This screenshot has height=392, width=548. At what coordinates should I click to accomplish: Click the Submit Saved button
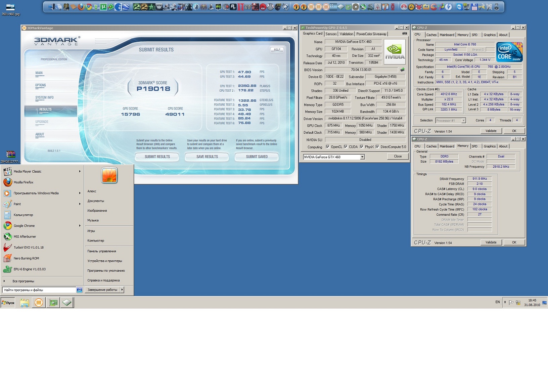point(257,157)
